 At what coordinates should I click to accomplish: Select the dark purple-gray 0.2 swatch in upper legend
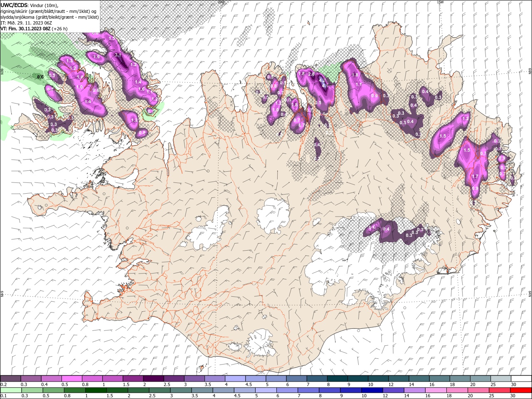coord(10,378)
